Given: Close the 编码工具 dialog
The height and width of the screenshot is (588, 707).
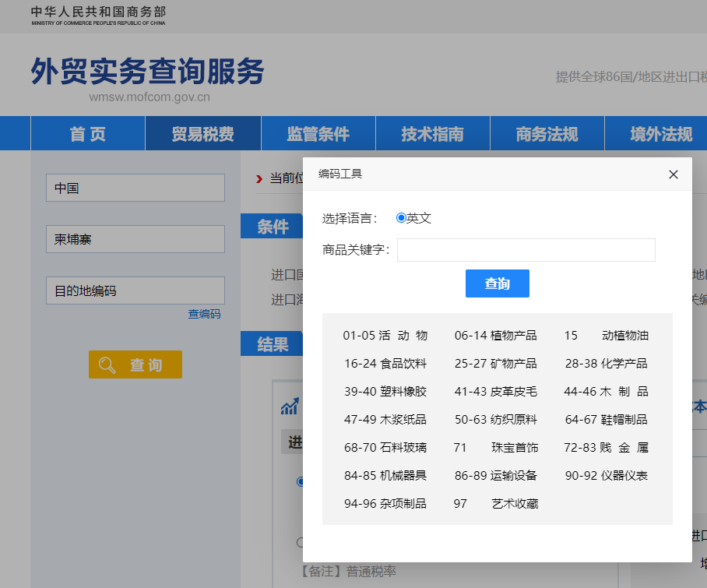Looking at the screenshot, I should pos(674,174).
